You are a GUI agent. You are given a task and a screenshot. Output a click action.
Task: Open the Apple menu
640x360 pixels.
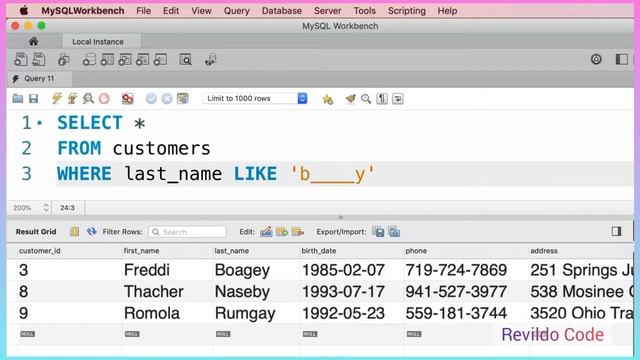(24, 11)
